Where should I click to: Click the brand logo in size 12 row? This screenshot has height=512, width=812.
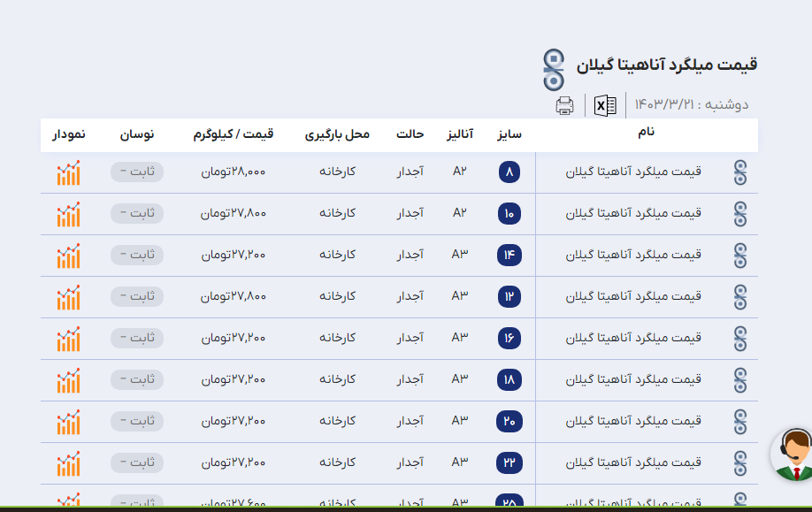[740, 296]
